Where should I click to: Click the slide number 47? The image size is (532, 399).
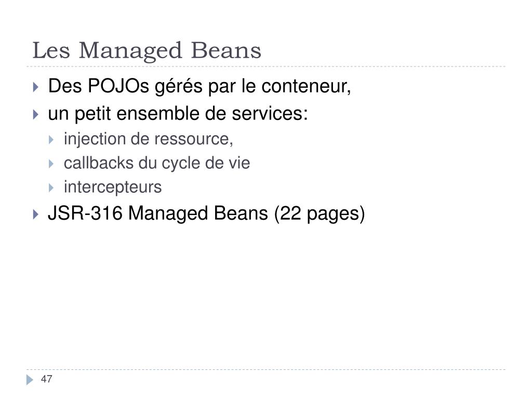click(x=46, y=379)
